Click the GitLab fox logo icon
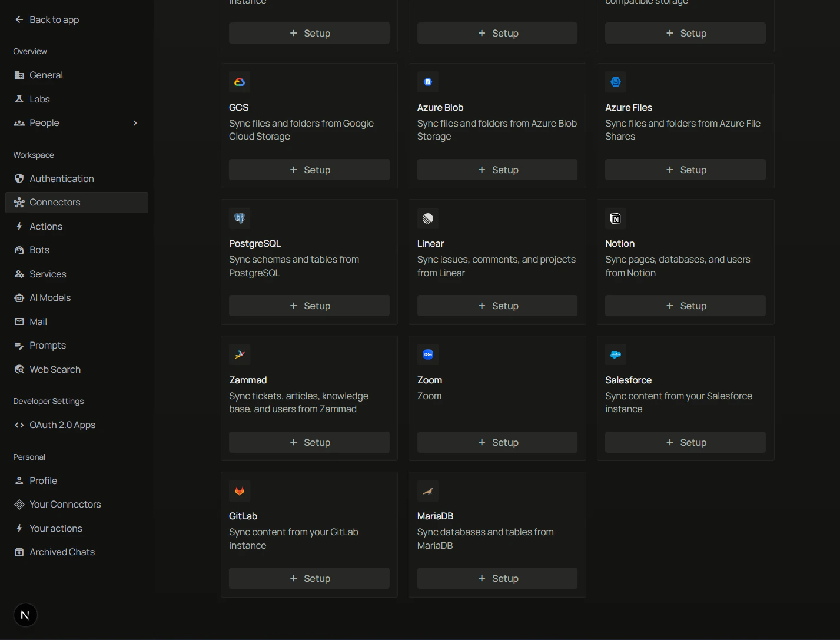 click(x=240, y=491)
